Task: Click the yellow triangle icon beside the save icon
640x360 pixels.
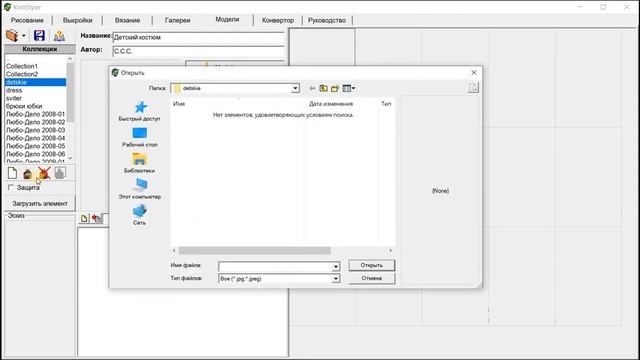Action: [x=59, y=36]
